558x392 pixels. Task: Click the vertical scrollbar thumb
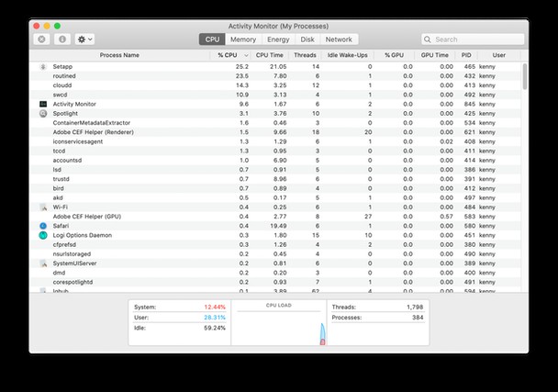tap(525, 76)
